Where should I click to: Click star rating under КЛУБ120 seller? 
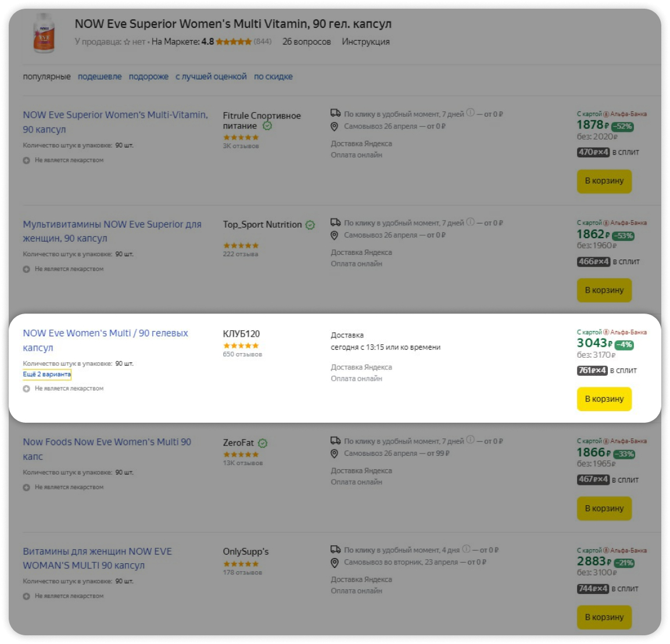click(x=241, y=346)
